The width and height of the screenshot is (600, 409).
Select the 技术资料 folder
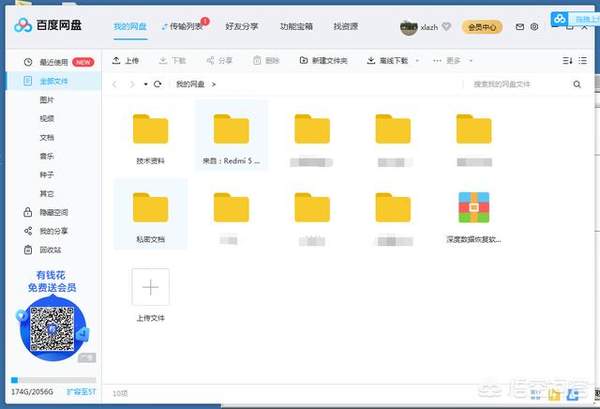point(150,139)
